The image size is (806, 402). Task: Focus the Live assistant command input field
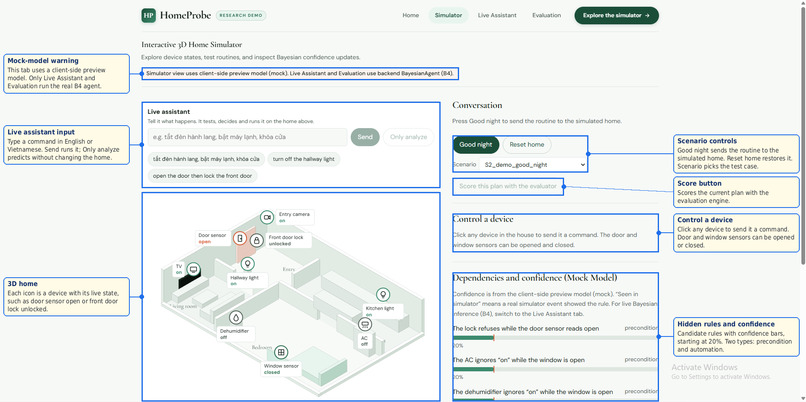[247, 137]
